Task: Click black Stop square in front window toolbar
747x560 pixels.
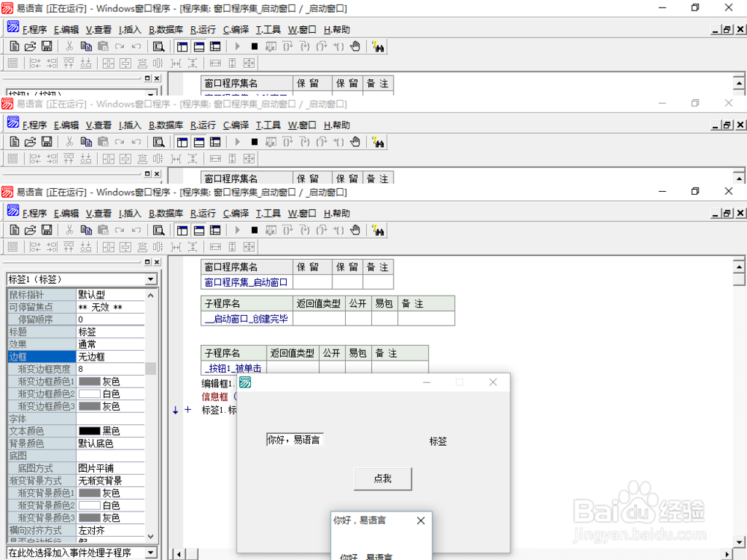Action: pyautogui.click(x=255, y=231)
